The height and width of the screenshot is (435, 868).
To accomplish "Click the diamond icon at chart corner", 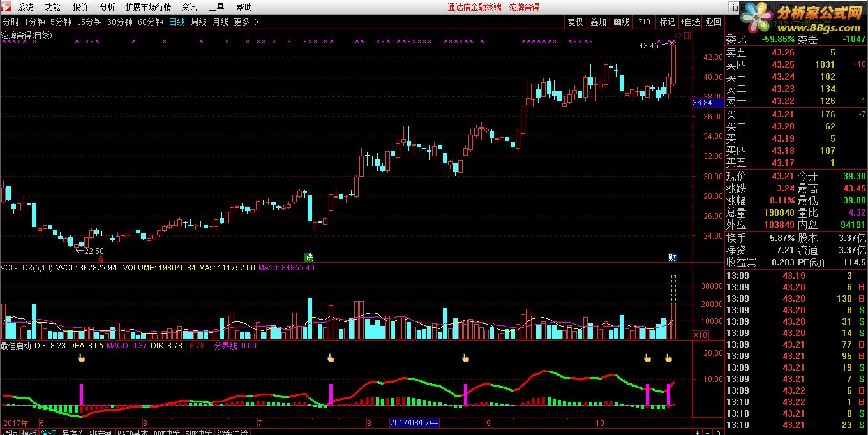I will 678,35.
